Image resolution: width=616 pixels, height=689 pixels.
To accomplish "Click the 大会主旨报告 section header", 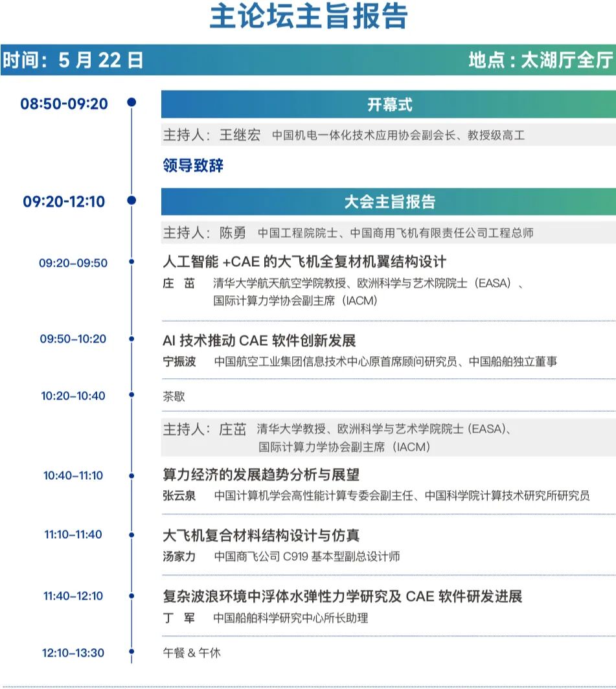I will tap(389, 201).
